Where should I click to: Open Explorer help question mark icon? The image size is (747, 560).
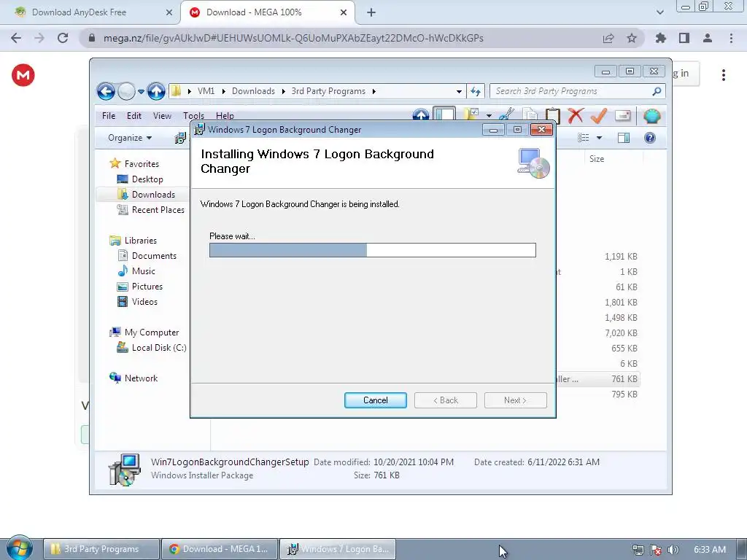(650, 138)
